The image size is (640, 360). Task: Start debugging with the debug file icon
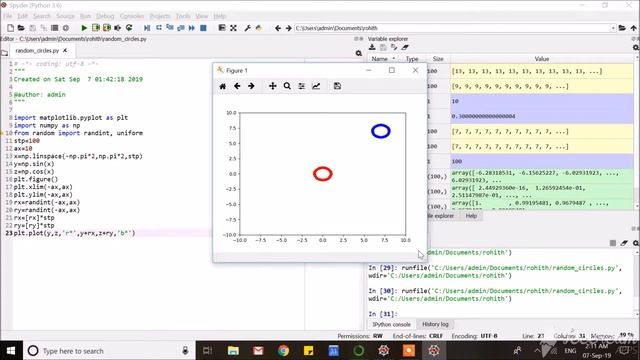(147, 28)
